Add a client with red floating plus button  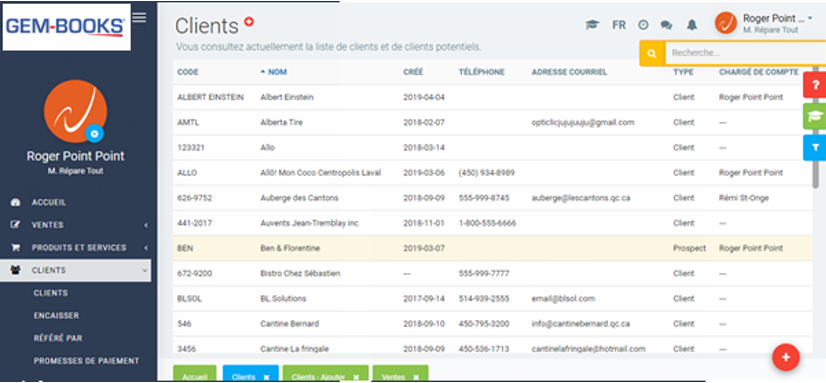pyautogui.click(x=785, y=357)
